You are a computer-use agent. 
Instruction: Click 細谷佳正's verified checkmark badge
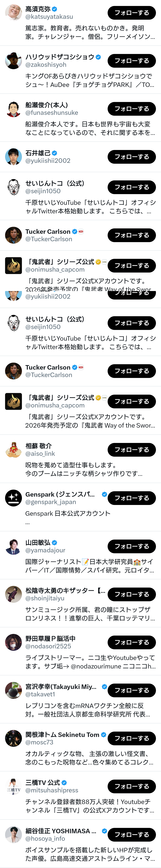[x=104, y=831]
